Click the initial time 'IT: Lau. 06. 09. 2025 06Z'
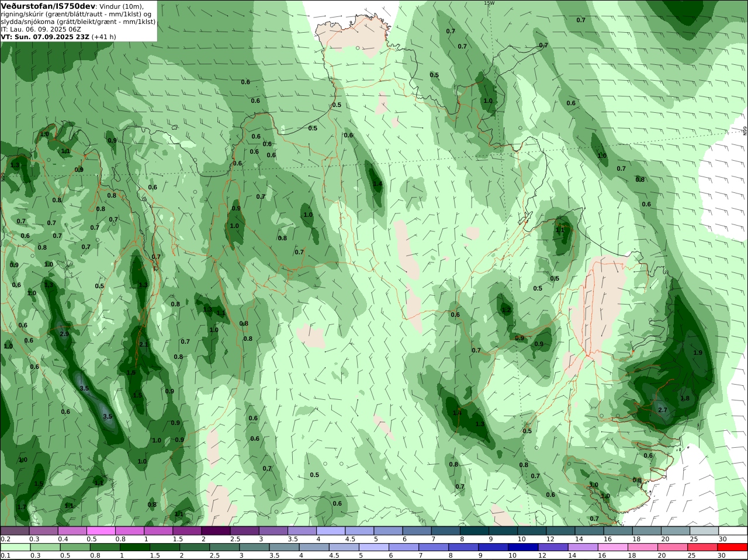The image size is (748, 560). tap(41, 29)
